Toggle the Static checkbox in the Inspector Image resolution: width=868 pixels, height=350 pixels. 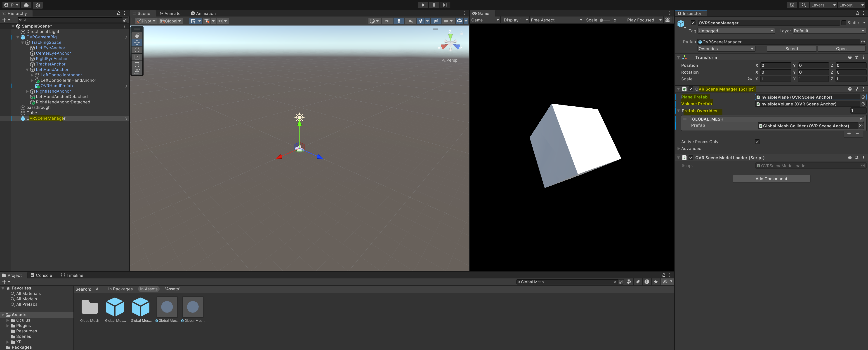coord(843,23)
